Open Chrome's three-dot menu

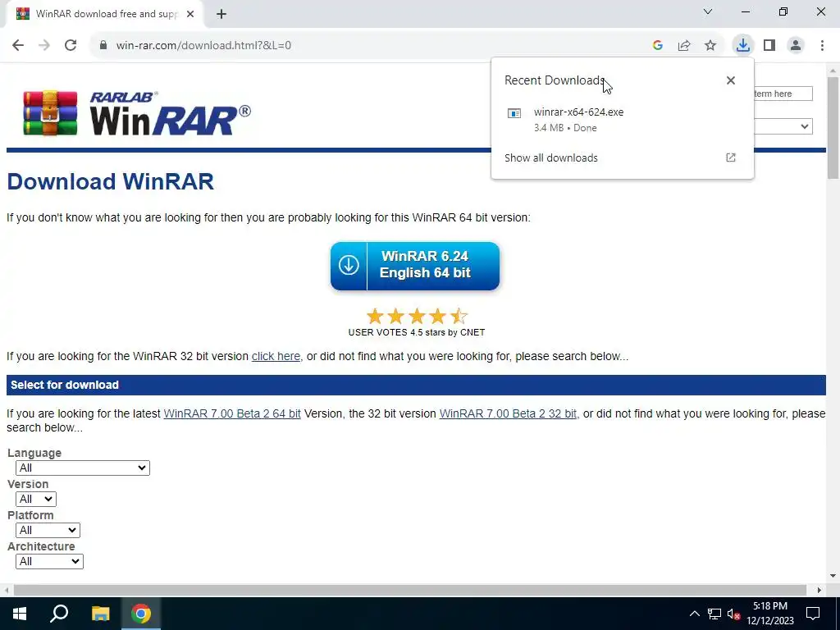(822, 46)
